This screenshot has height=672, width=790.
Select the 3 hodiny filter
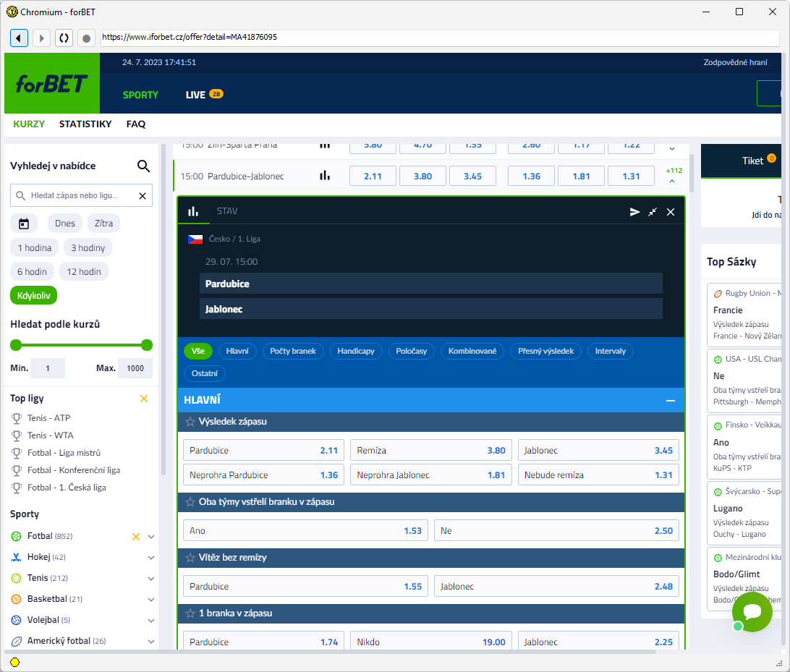[x=88, y=248]
